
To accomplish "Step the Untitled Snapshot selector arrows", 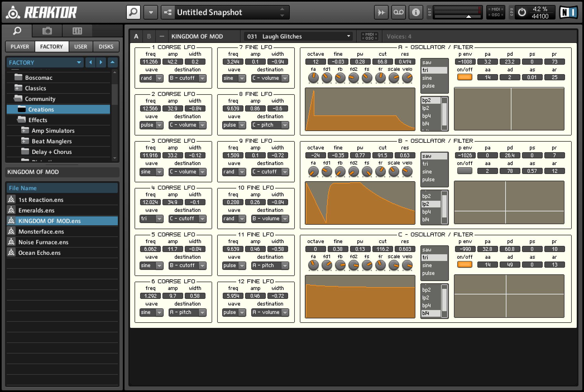I will pyautogui.click(x=282, y=13).
